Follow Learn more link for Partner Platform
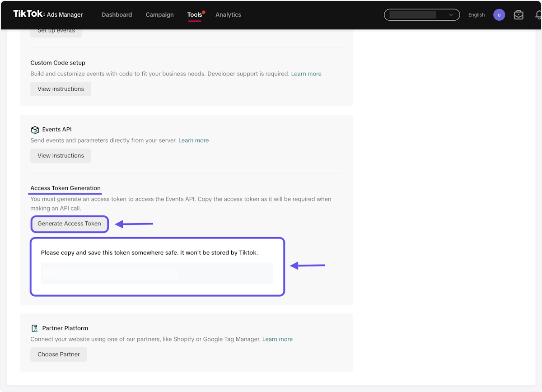 (x=277, y=339)
